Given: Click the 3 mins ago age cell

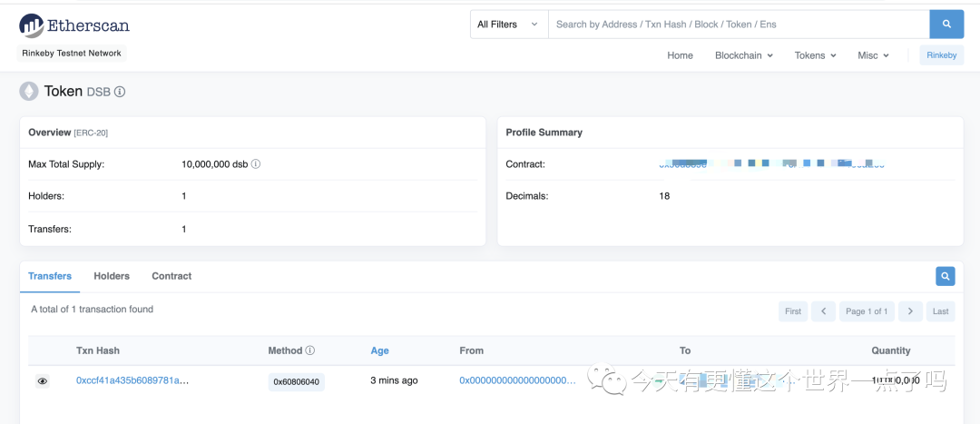Looking at the screenshot, I should 395,380.
